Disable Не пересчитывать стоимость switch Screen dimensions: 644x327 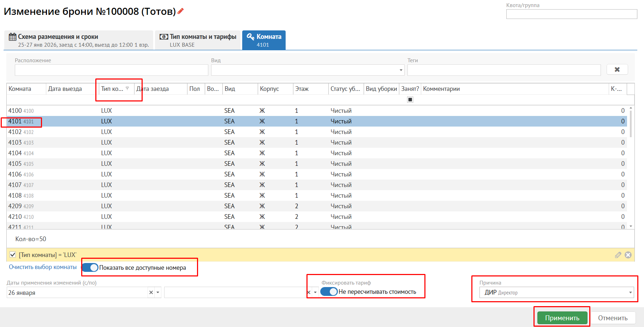329,292
